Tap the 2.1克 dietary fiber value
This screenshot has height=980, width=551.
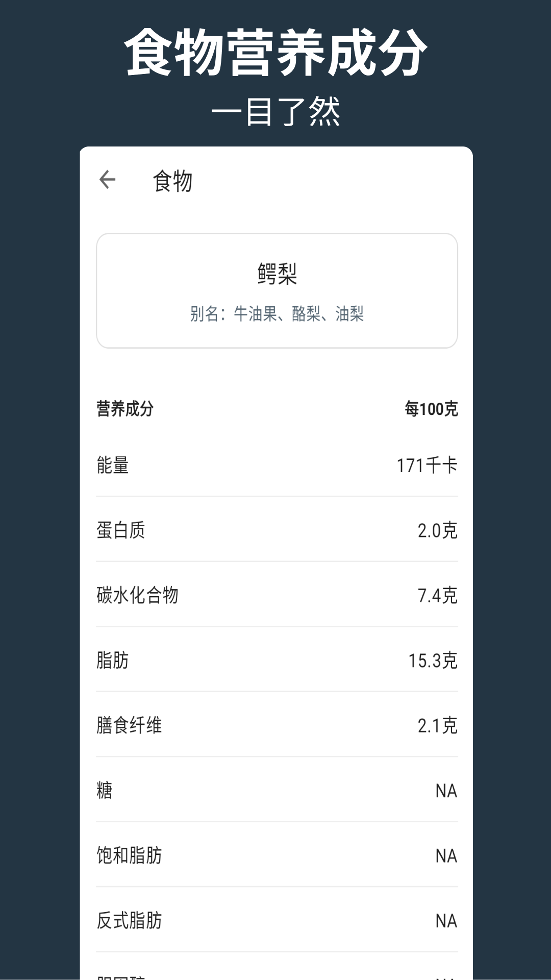click(x=437, y=726)
